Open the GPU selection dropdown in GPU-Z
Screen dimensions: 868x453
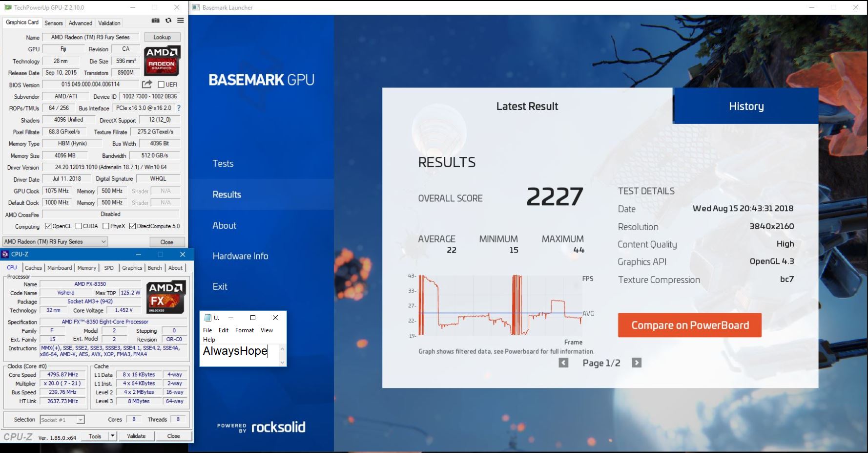pos(55,241)
